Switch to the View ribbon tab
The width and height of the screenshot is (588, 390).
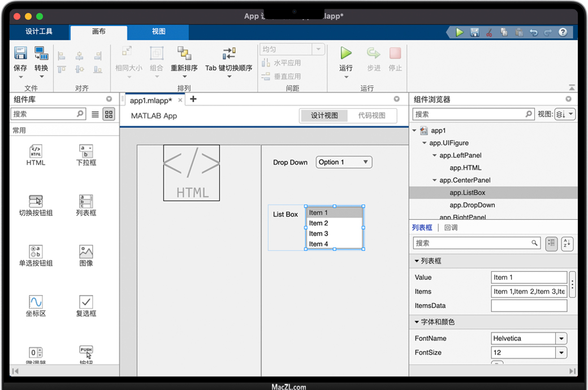[158, 32]
